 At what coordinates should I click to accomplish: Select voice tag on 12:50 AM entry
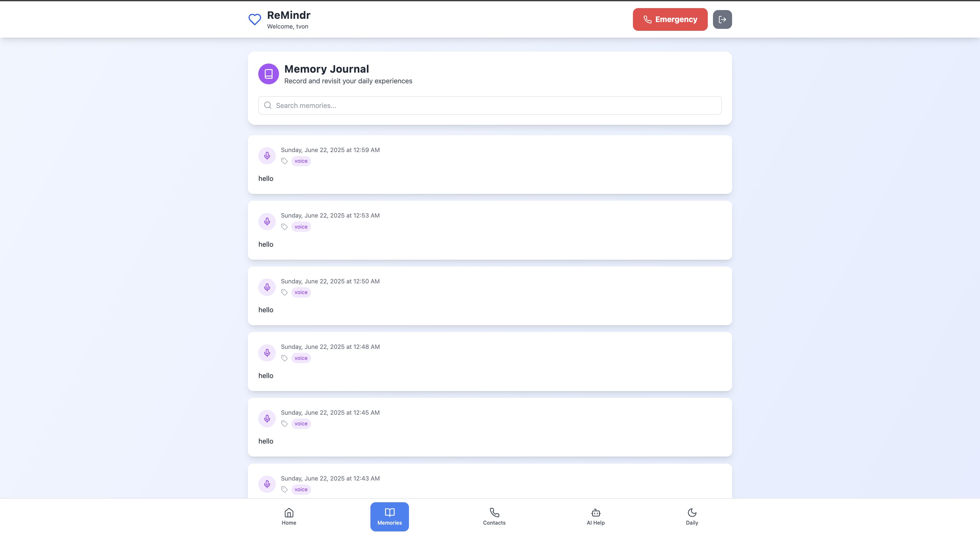pyautogui.click(x=300, y=292)
